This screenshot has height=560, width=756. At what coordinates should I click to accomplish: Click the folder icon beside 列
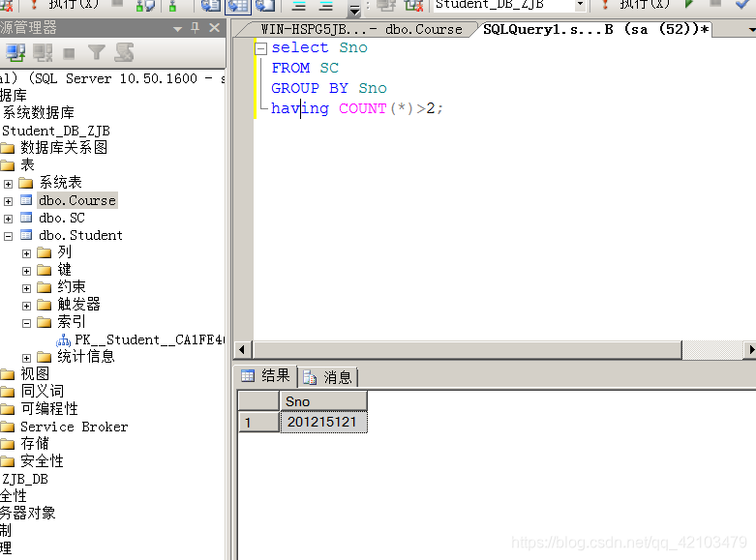pos(45,252)
